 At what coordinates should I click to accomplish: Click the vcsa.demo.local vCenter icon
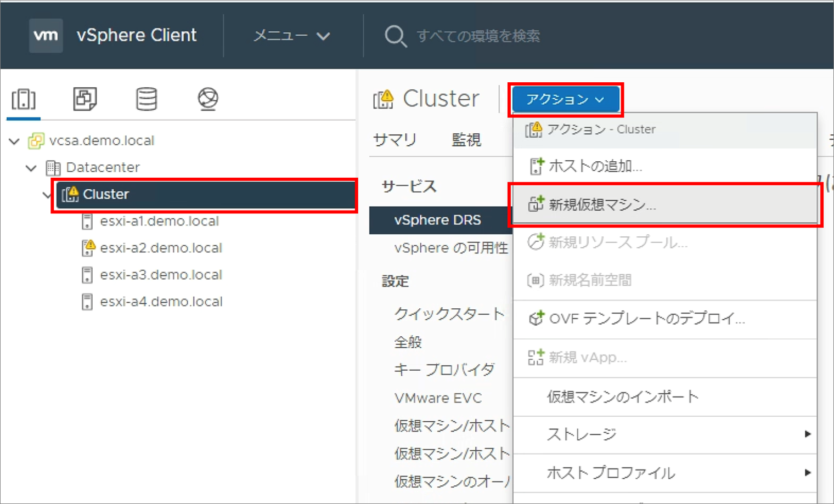[x=36, y=141]
